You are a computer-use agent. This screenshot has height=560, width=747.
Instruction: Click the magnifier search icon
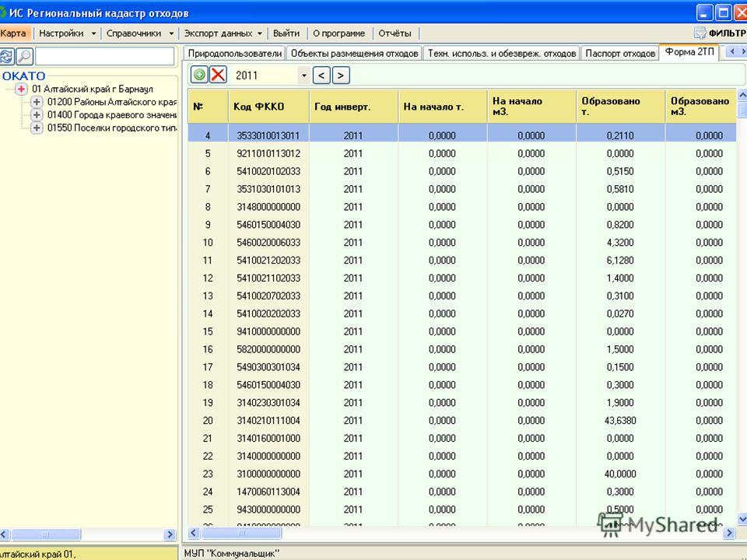click(24, 56)
